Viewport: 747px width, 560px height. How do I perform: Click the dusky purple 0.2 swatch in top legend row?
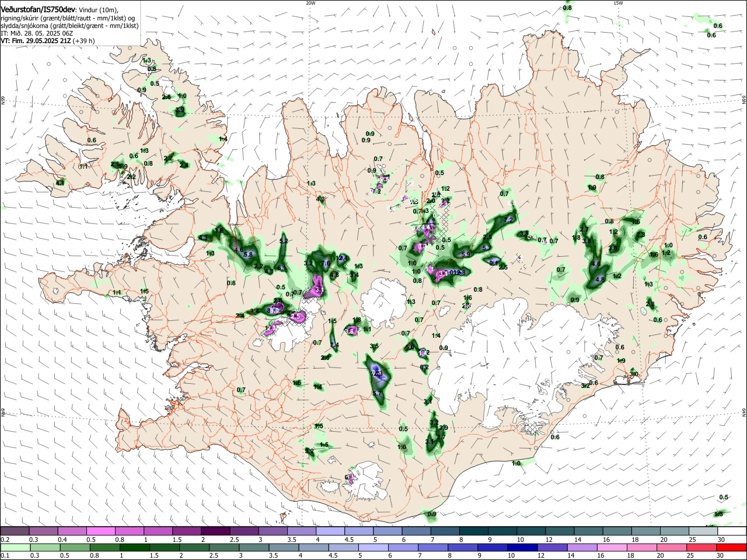click(x=15, y=531)
